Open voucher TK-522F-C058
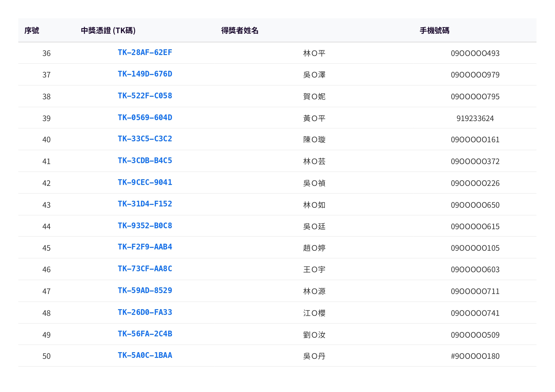The width and height of the screenshot is (555, 392). tap(145, 96)
